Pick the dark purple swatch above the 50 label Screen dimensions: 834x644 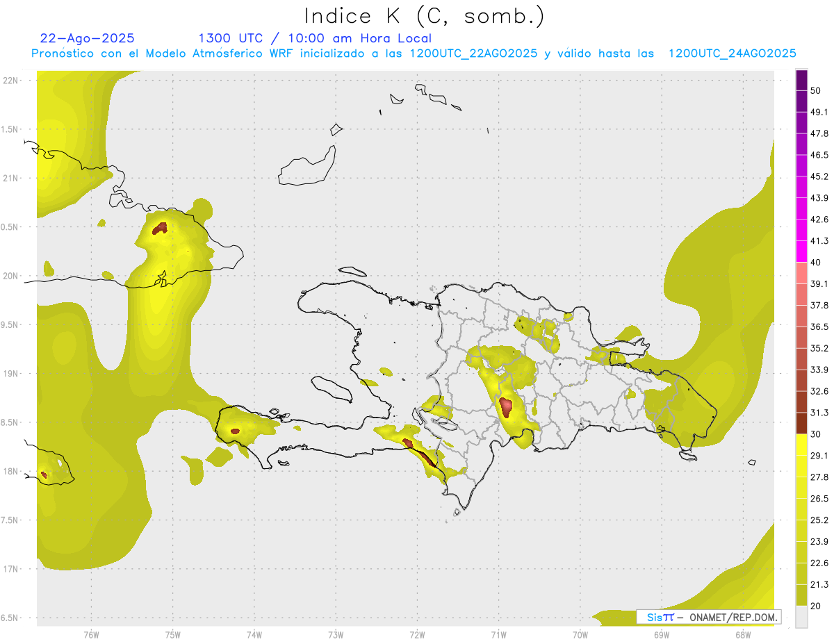[x=802, y=80]
